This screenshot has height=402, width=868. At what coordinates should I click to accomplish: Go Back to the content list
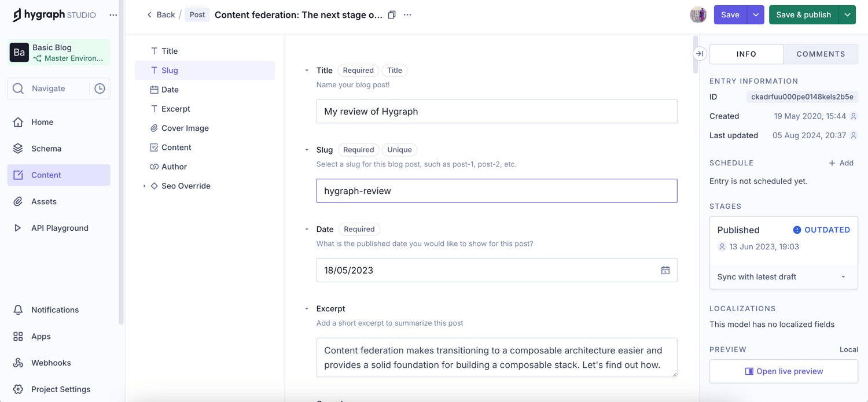[x=160, y=15]
